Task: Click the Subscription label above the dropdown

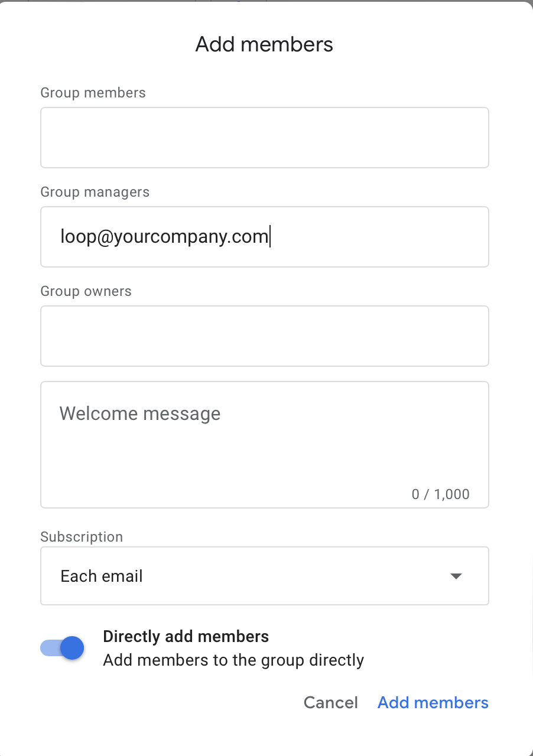Action: (x=82, y=537)
